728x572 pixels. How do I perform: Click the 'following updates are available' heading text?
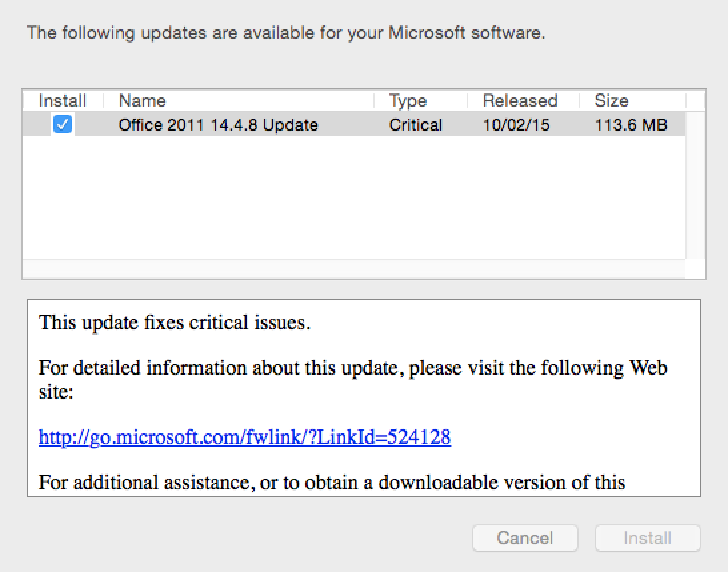[286, 33]
